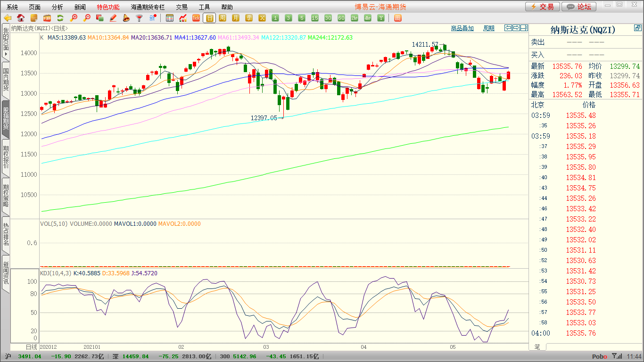Click the F10 info toolbar icon

(x=47, y=18)
